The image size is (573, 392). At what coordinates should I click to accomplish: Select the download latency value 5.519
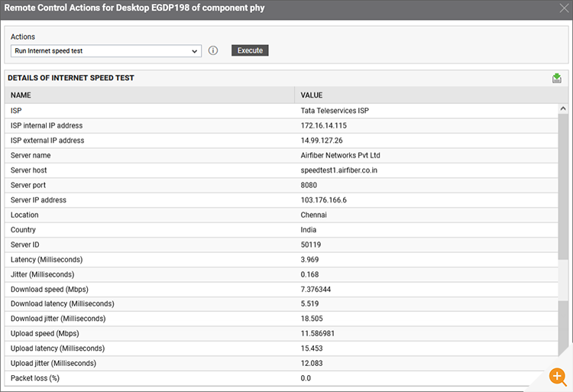coord(309,304)
